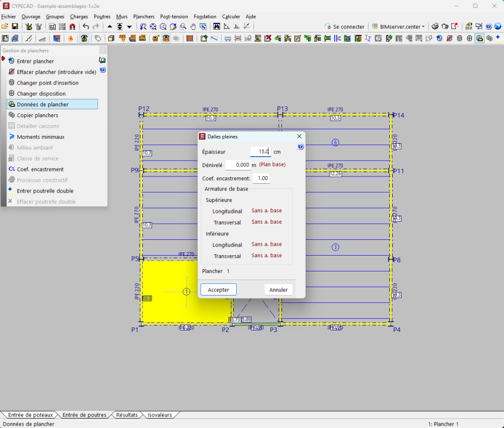Screen dimensions: 504x428
Task: Click the red magnet snap icon
Action: (72, 27)
